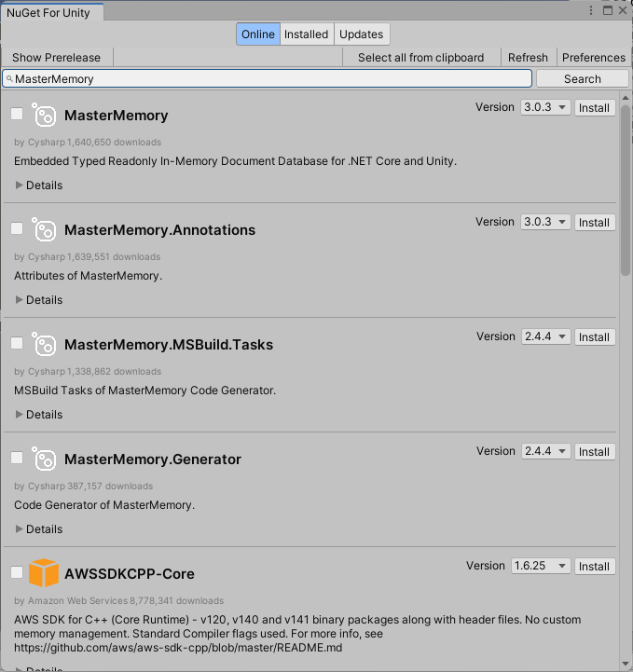
Task: Click the MasterMemory.Annotations title
Action: [159, 230]
